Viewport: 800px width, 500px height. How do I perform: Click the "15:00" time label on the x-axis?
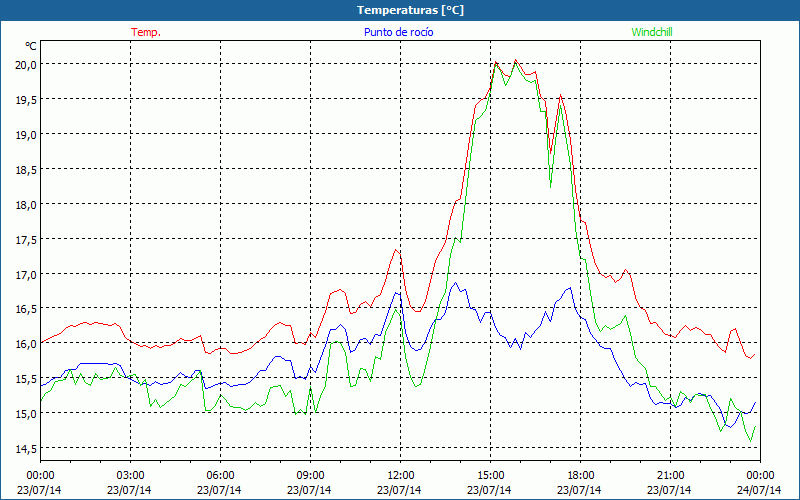click(x=490, y=476)
